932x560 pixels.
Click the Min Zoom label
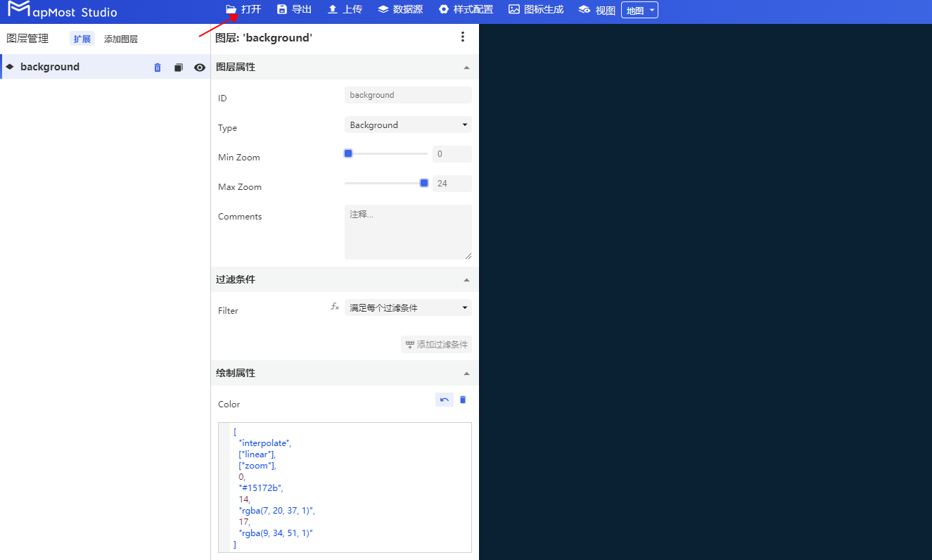239,158
